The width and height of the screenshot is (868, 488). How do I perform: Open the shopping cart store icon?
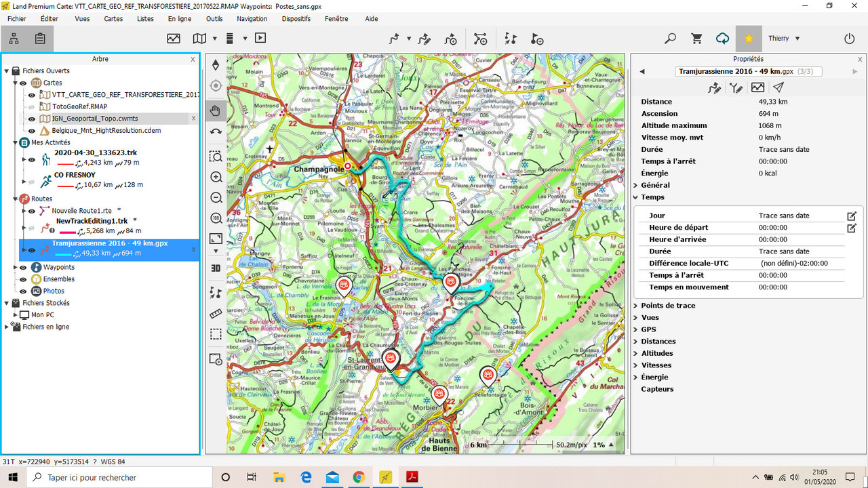tap(696, 39)
